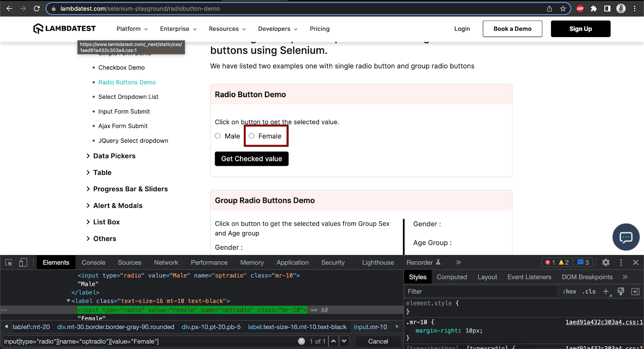Expand the Data Pickers section
The image size is (644, 349).
point(111,156)
